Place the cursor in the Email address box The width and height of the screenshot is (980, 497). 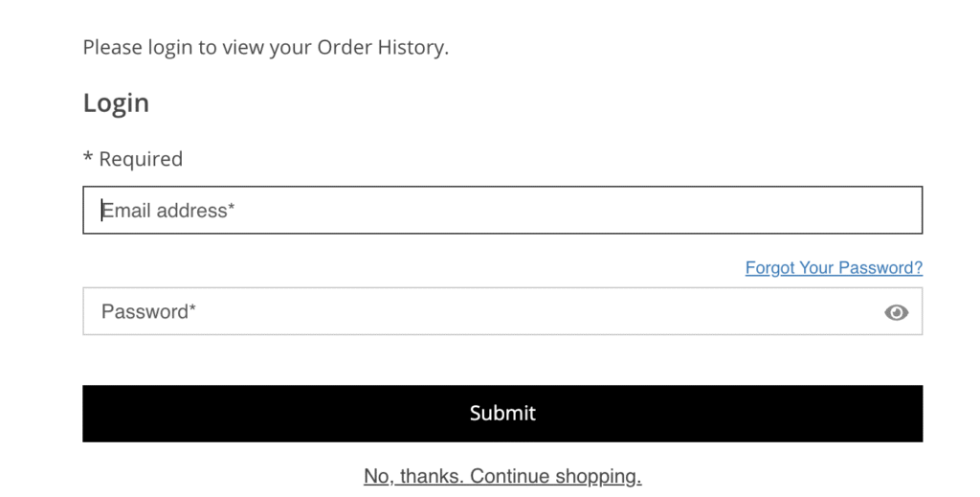tap(502, 211)
